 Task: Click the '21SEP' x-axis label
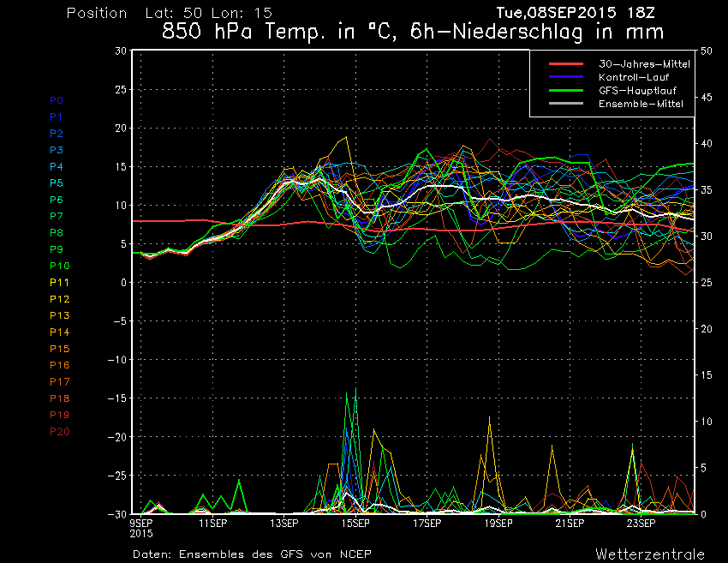570,523
